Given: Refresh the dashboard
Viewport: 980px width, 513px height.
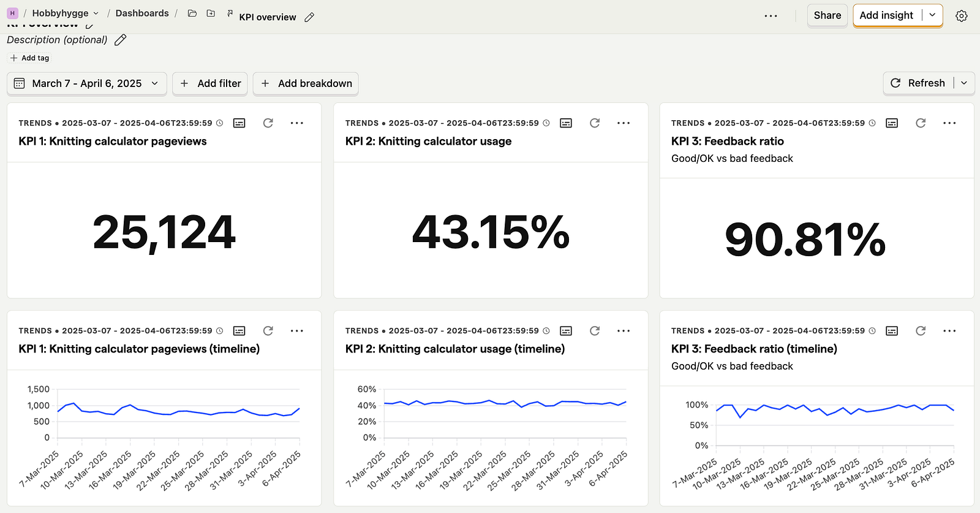Looking at the screenshot, I should (918, 83).
